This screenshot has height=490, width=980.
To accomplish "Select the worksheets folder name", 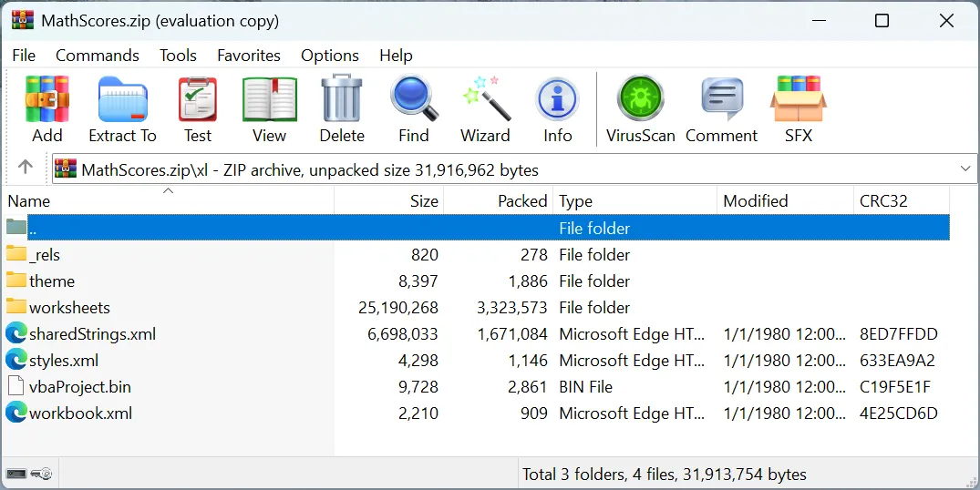I will click(69, 307).
